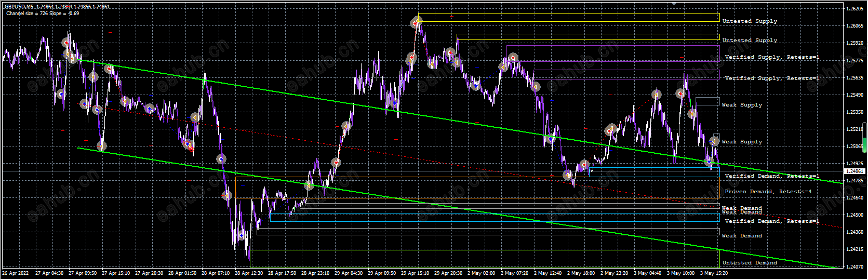Select the orange horizontal demand zone line
Viewport: 868px width, 280px height.
477,178
